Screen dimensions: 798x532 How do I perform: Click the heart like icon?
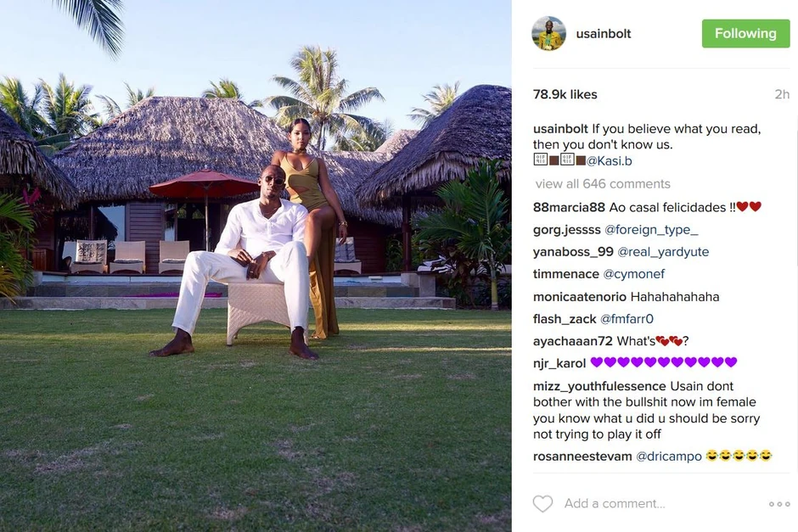pos(542,503)
